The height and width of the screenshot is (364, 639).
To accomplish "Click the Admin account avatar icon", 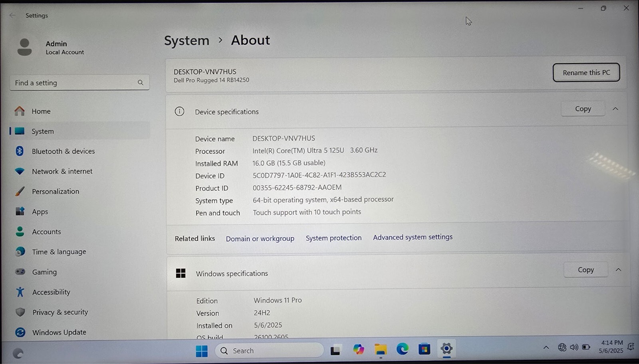I will (x=24, y=47).
